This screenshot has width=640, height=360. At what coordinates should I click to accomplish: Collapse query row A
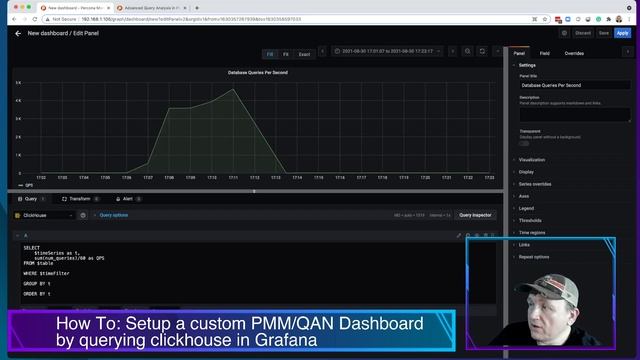click(18, 236)
